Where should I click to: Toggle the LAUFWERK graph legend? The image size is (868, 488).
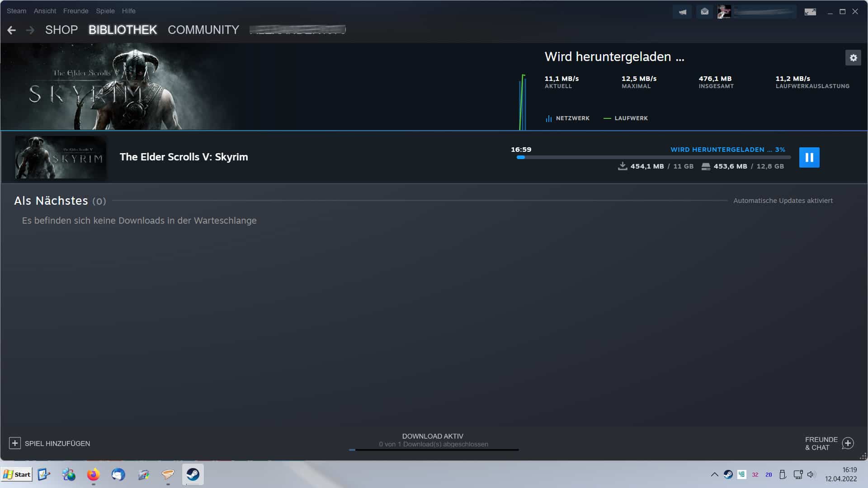click(626, 118)
